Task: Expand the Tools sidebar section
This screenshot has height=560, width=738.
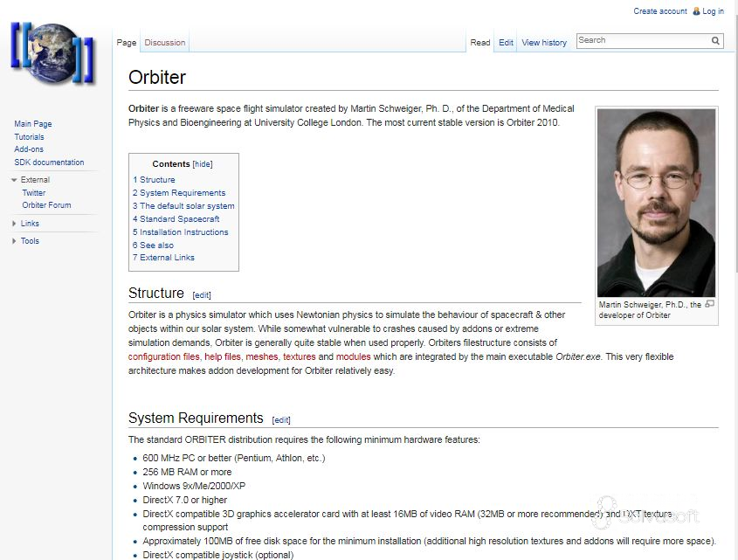Action: click(14, 240)
